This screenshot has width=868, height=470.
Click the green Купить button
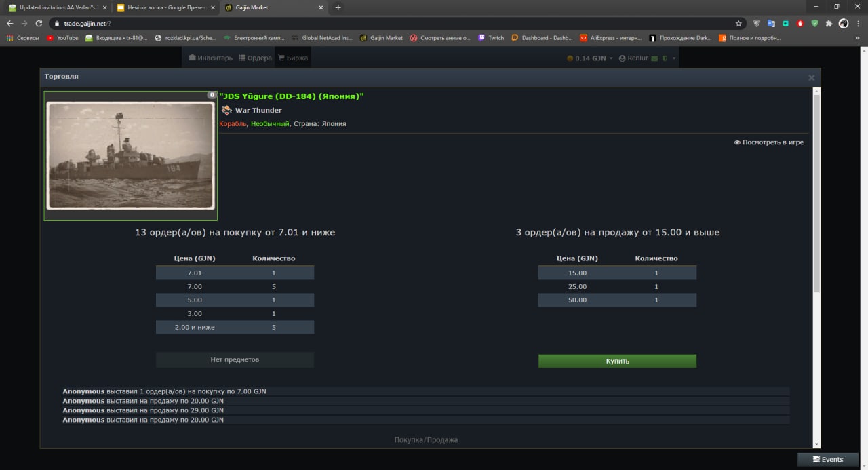click(x=617, y=361)
